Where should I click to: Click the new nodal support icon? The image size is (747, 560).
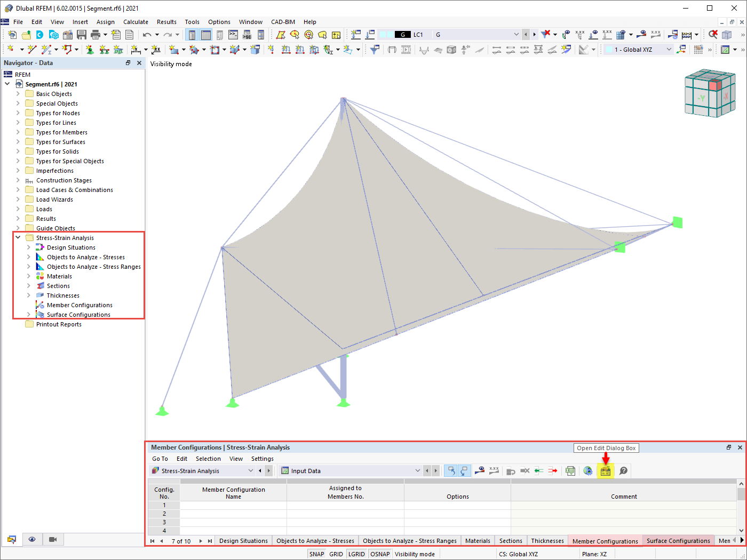click(x=90, y=50)
